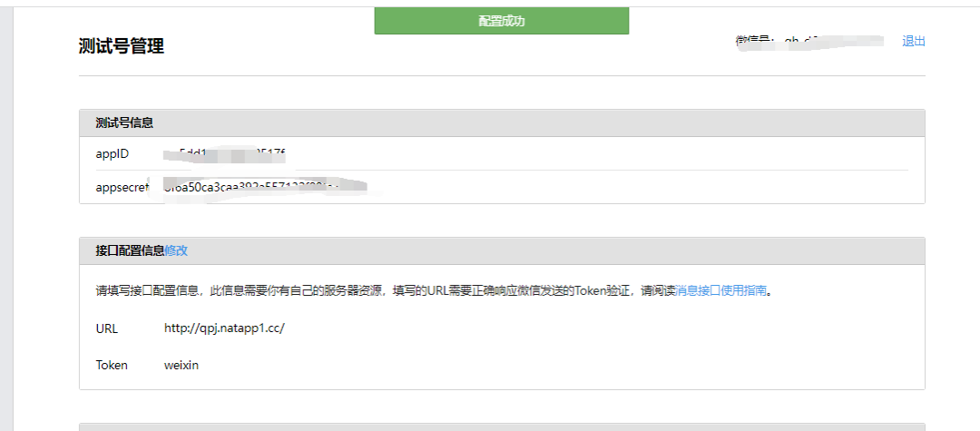Click the Token field label

coord(112,365)
